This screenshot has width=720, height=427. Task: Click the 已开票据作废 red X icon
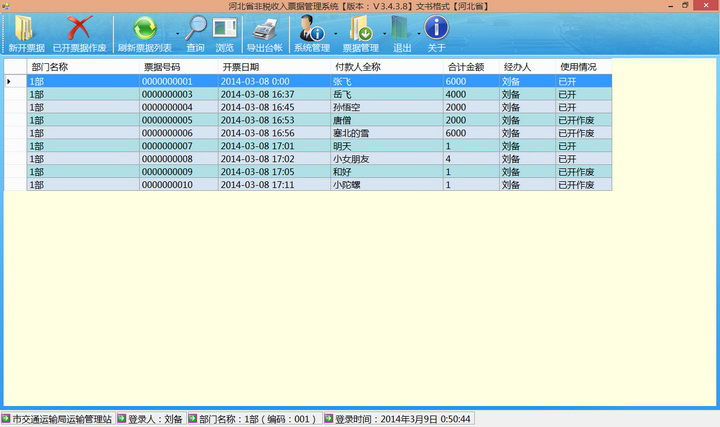pyautogui.click(x=79, y=28)
